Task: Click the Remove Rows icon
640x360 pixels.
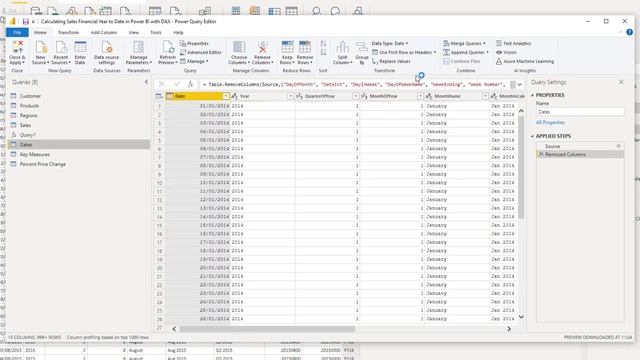Action: click(x=305, y=47)
